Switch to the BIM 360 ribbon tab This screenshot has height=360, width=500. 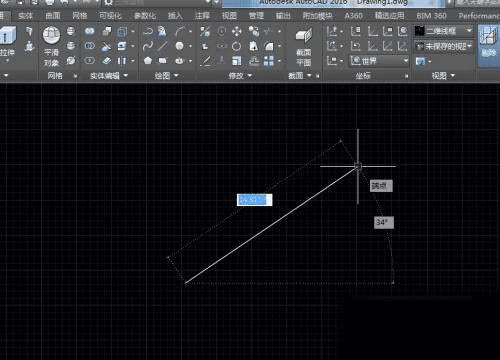tap(431, 16)
